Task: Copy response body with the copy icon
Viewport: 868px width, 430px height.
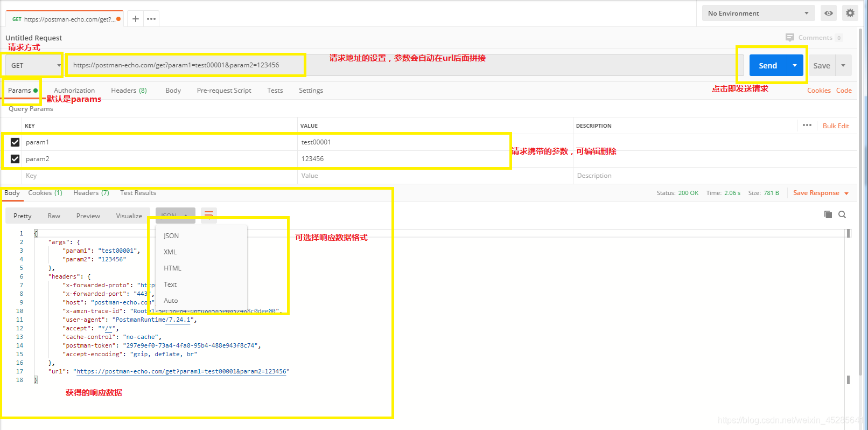Action: pyautogui.click(x=828, y=214)
